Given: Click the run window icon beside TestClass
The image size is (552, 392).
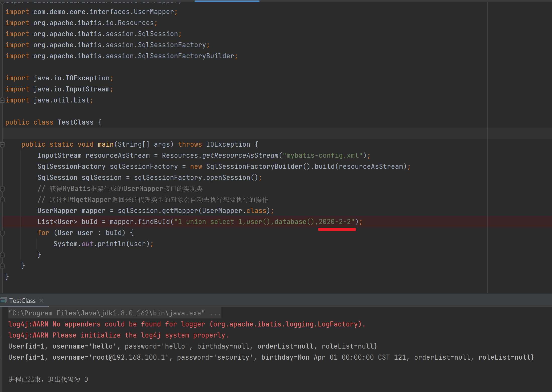Looking at the screenshot, I should click(x=4, y=300).
